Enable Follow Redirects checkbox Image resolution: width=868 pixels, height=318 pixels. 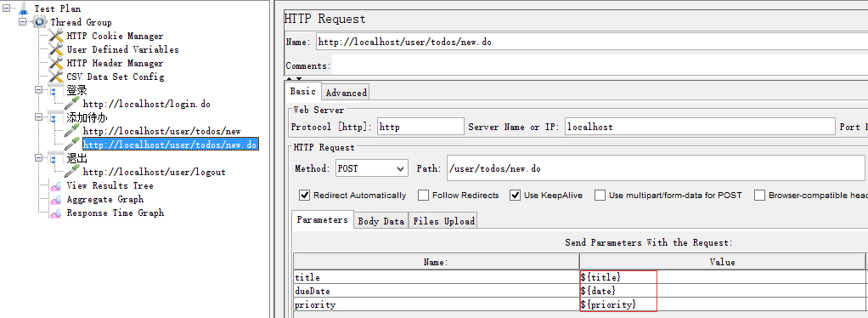[x=423, y=195]
